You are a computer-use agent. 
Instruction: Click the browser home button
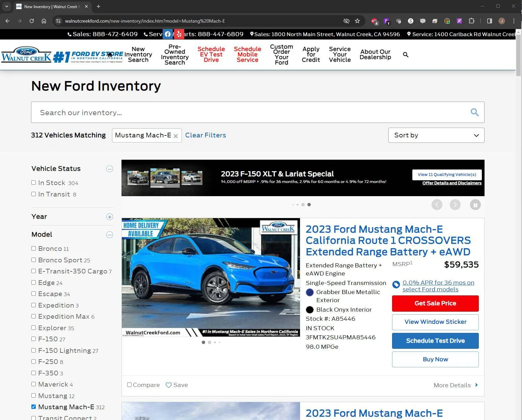[x=44, y=21]
